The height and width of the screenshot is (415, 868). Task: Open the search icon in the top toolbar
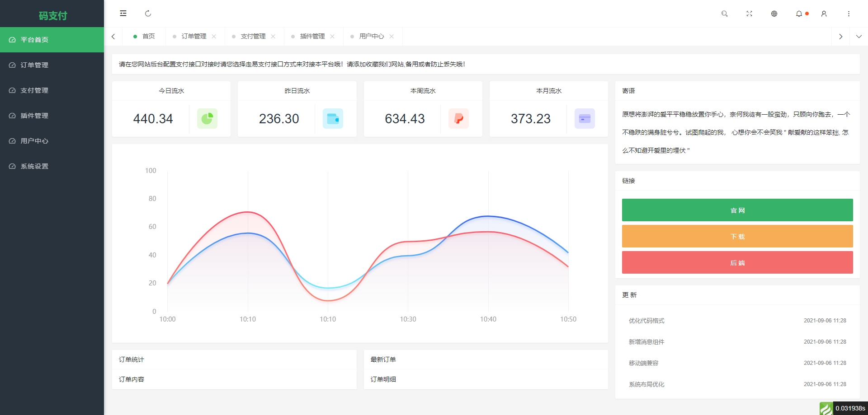[x=724, y=14]
